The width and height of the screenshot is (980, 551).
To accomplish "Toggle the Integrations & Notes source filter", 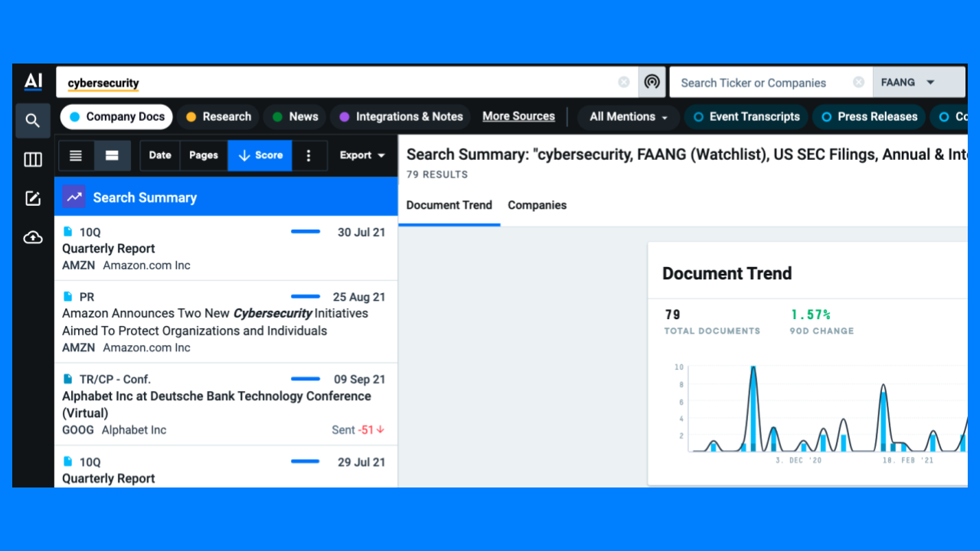I will tap(400, 116).
